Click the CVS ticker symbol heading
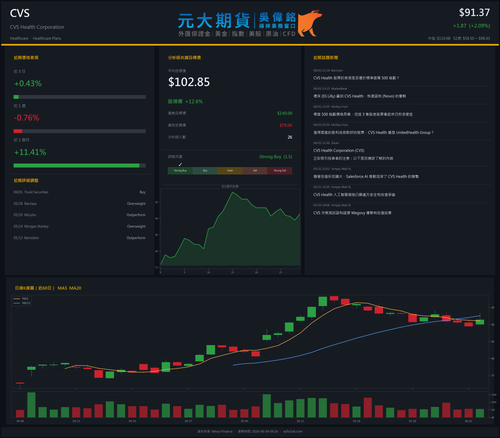 click(x=20, y=13)
